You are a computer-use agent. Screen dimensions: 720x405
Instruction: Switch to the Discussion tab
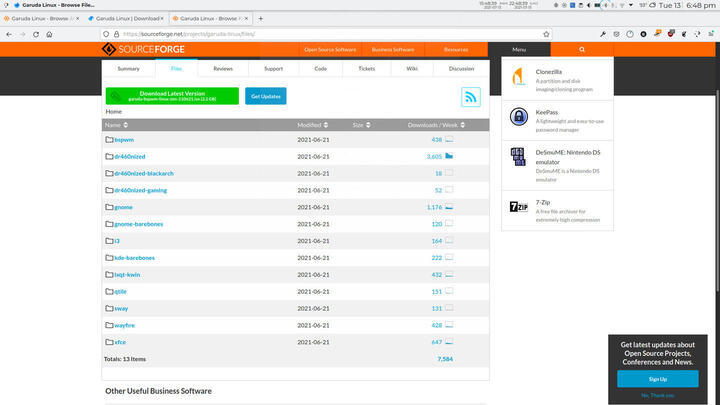click(x=461, y=68)
